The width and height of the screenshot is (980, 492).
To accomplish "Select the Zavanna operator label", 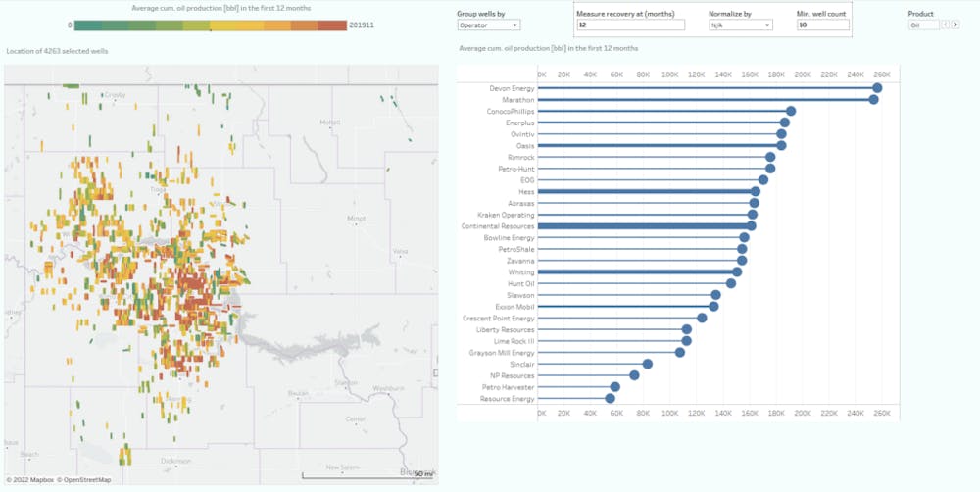I will tap(520, 261).
